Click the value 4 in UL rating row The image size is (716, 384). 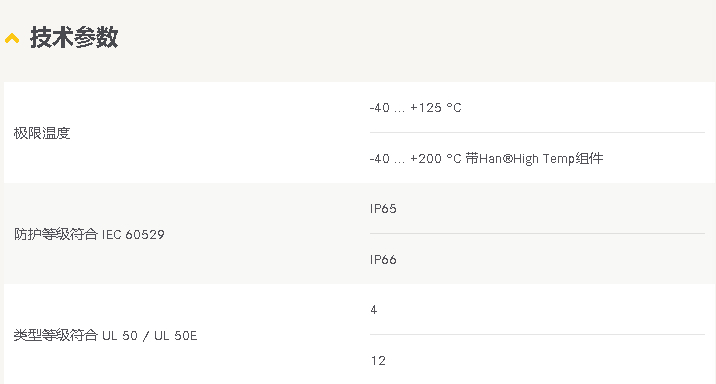coord(374,310)
